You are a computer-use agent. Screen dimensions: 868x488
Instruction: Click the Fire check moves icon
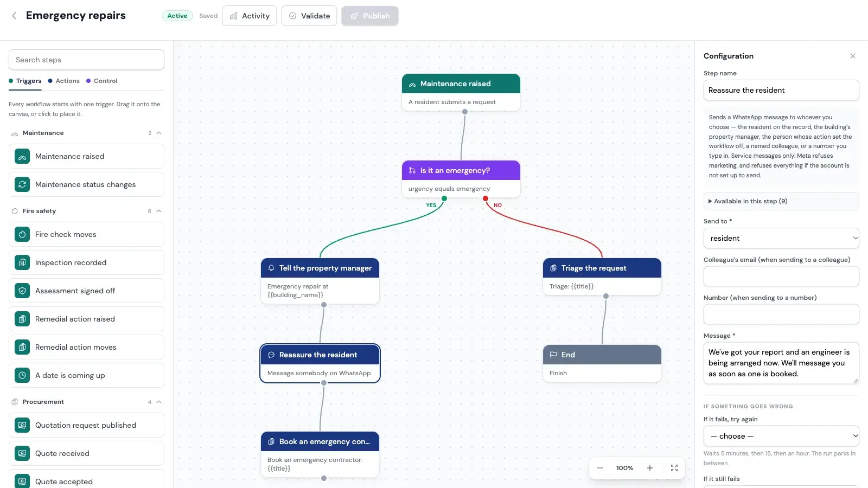click(22, 234)
